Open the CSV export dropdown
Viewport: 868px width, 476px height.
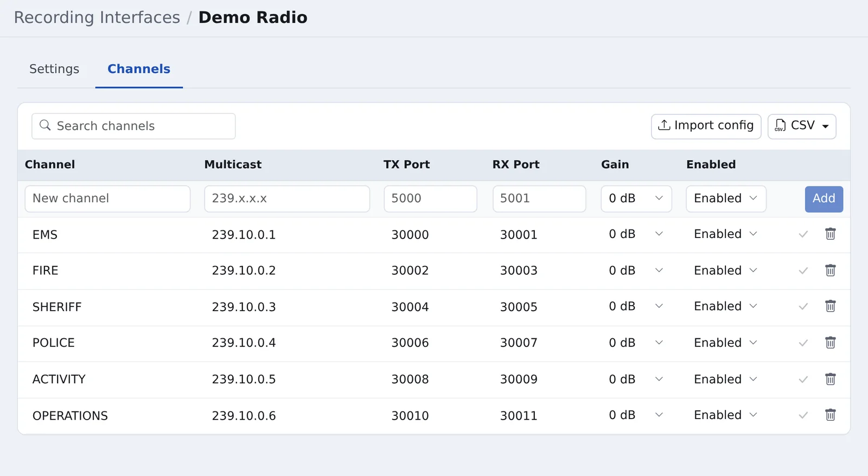pos(802,126)
